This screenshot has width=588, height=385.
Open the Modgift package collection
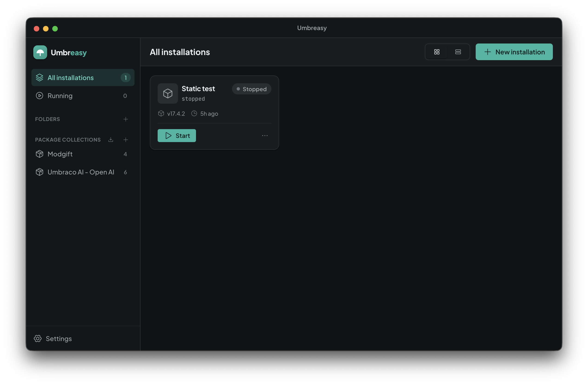click(83, 154)
